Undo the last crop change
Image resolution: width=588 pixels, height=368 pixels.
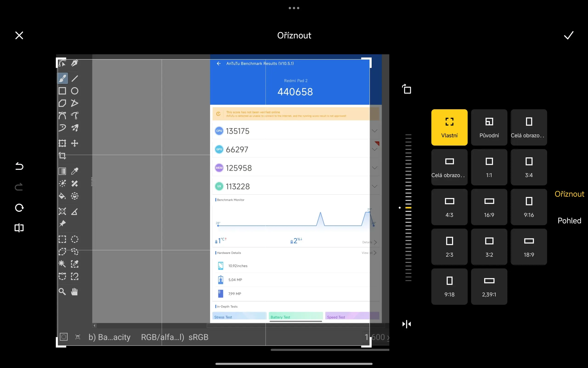[x=19, y=167]
